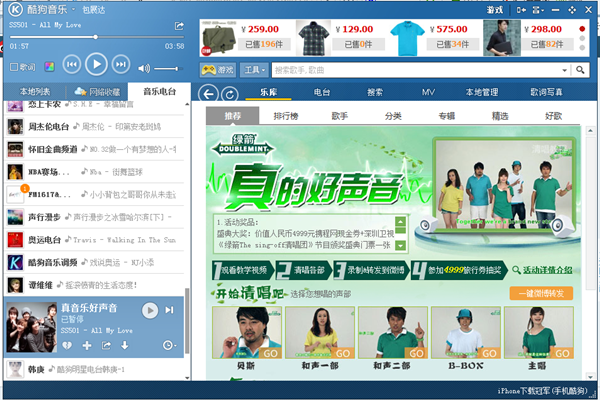
Task: Open the 游戏 gamepad button
Action: coord(218,70)
